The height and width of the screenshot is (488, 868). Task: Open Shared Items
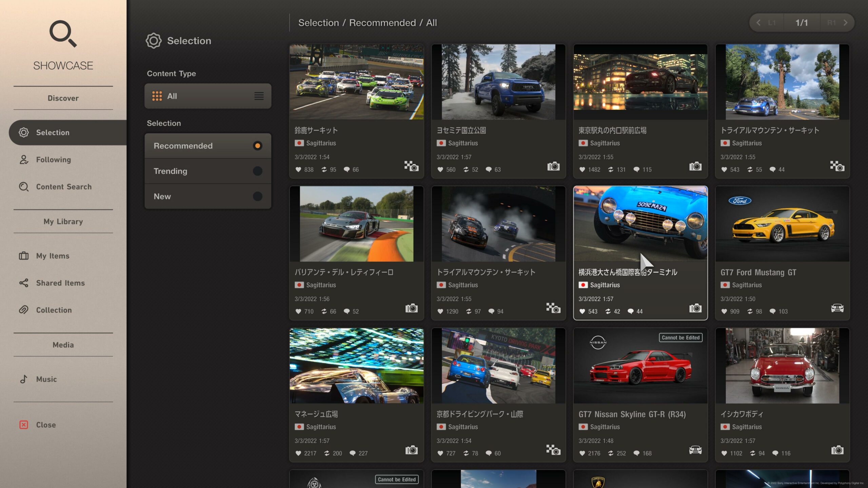[x=60, y=283]
